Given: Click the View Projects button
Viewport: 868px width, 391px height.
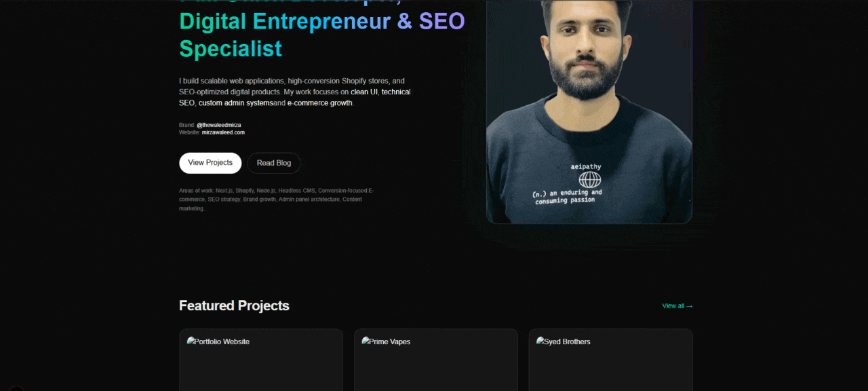Looking at the screenshot, I should (x=210, y=163).
